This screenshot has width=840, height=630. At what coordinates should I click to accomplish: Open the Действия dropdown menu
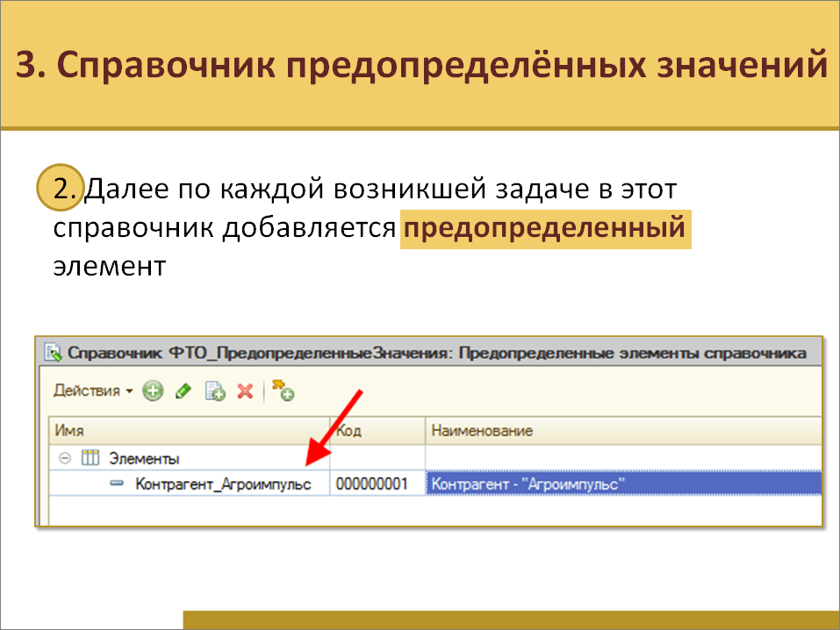[x=93, y=390]
